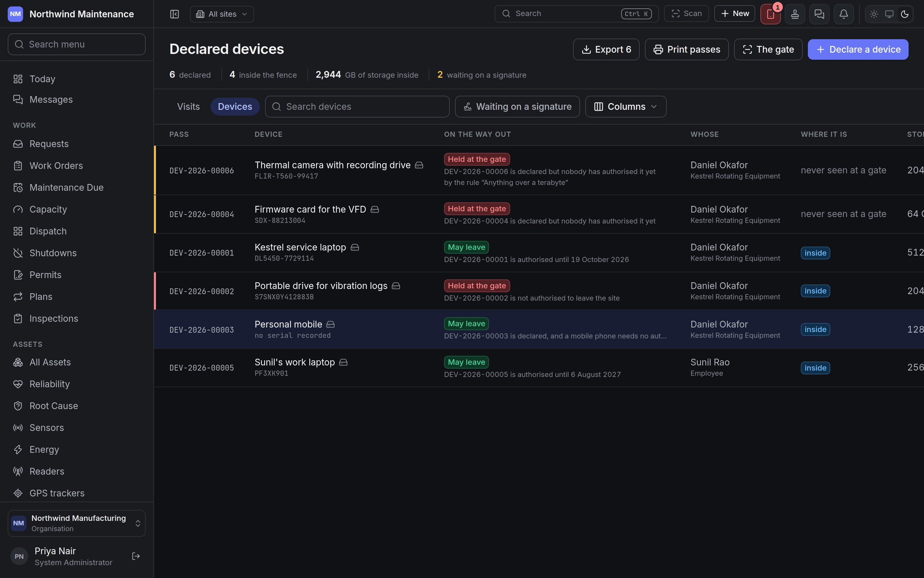Open the stamp approvals icon in the top bar
The image size is (924, 578).
pos(795,14)
